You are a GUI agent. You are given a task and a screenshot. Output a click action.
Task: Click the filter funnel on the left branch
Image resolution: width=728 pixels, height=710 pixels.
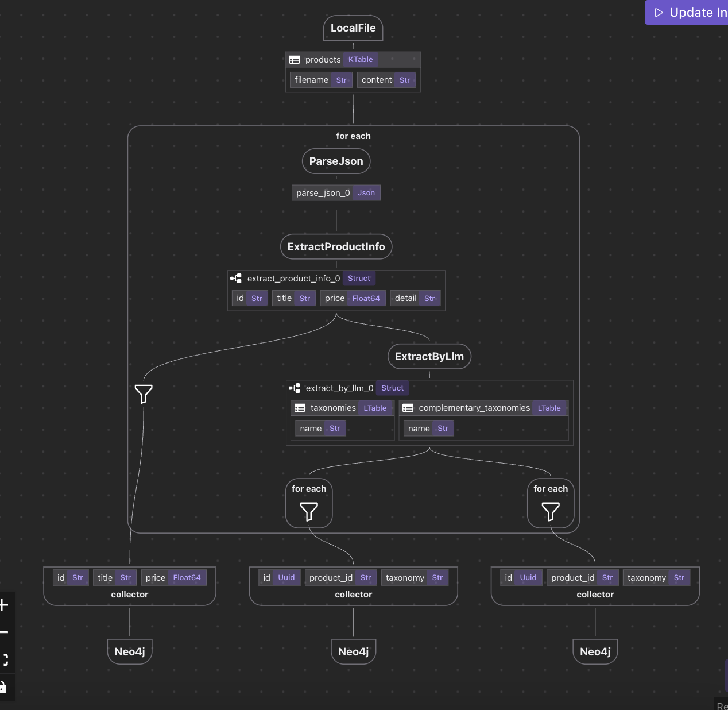pyautogui.click(x=144, y=394)
